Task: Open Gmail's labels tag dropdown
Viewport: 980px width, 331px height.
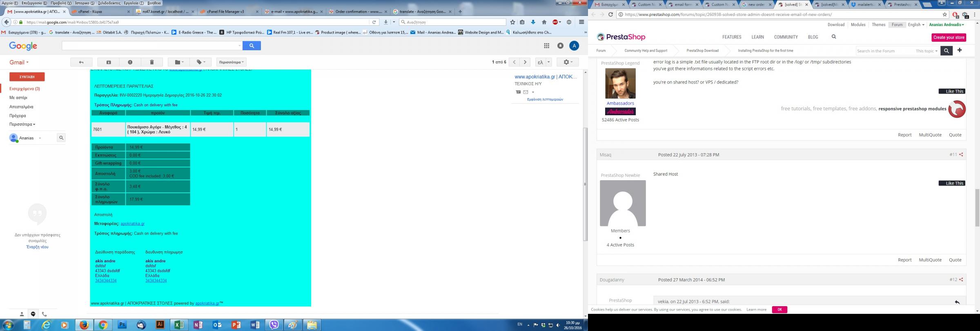Action: (x=200, y=62)
